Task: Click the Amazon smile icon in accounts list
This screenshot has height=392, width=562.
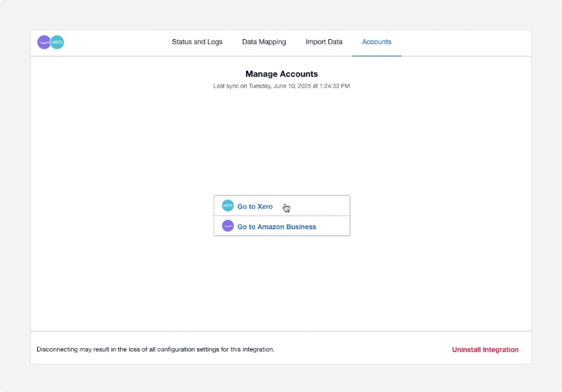Action: click(x=227, y=226)
